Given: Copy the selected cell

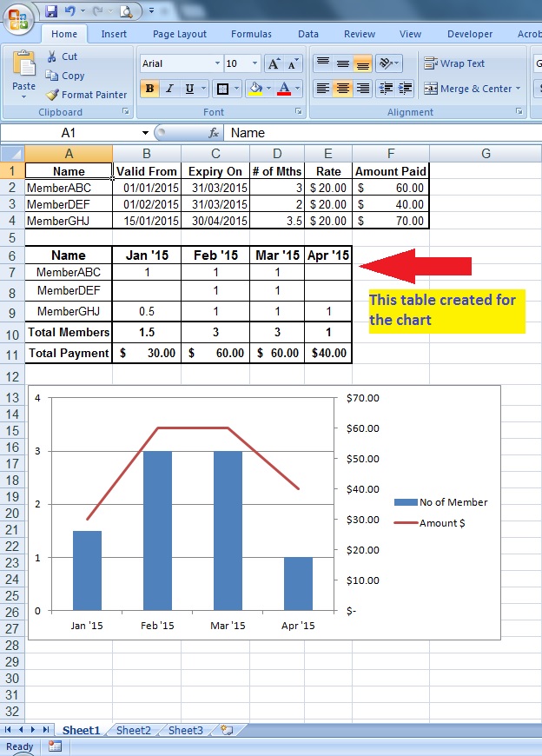Looking at the screenshot, I should pos(65,76).
